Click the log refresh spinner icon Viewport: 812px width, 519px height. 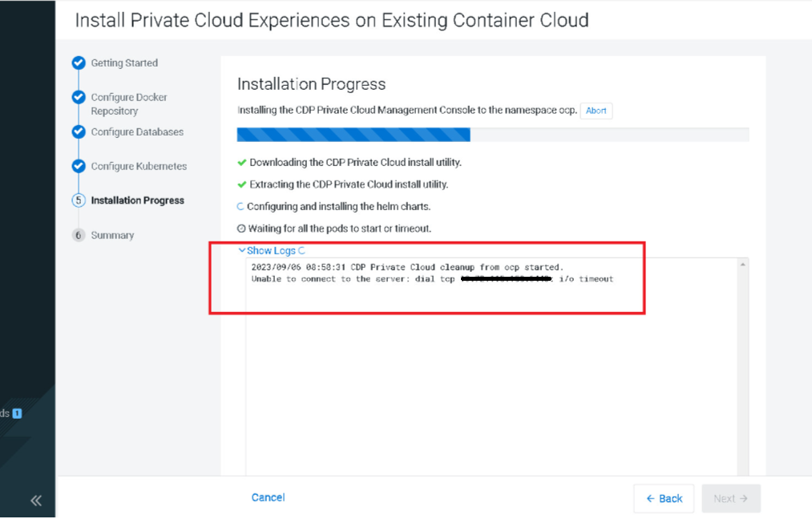301,251
